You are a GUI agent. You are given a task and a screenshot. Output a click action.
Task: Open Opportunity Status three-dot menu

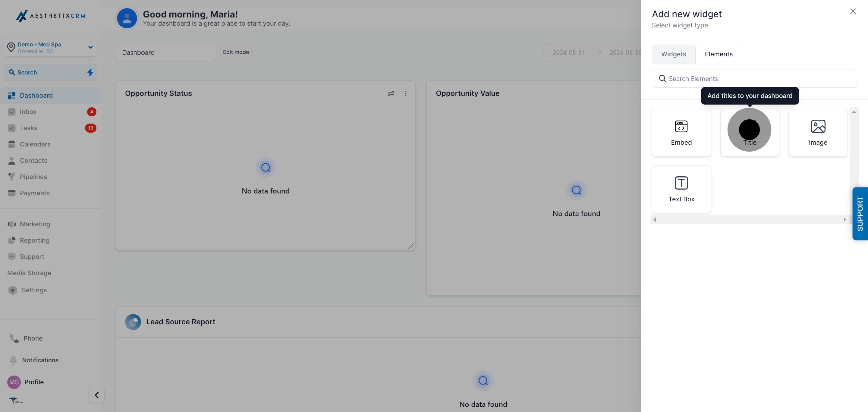point(405,93)
